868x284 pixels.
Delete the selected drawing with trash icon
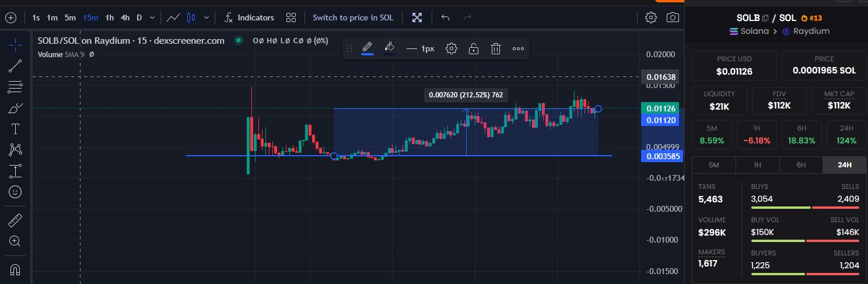[x=495, y=48]
